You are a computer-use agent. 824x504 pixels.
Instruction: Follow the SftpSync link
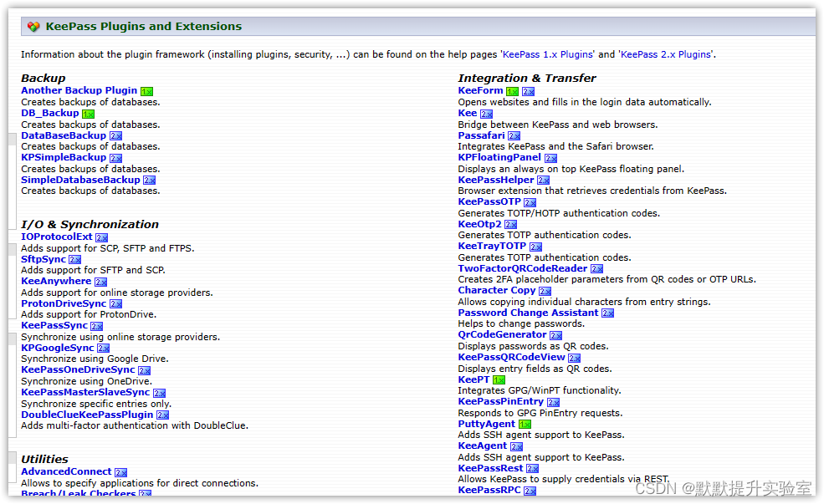pos(44,259)
